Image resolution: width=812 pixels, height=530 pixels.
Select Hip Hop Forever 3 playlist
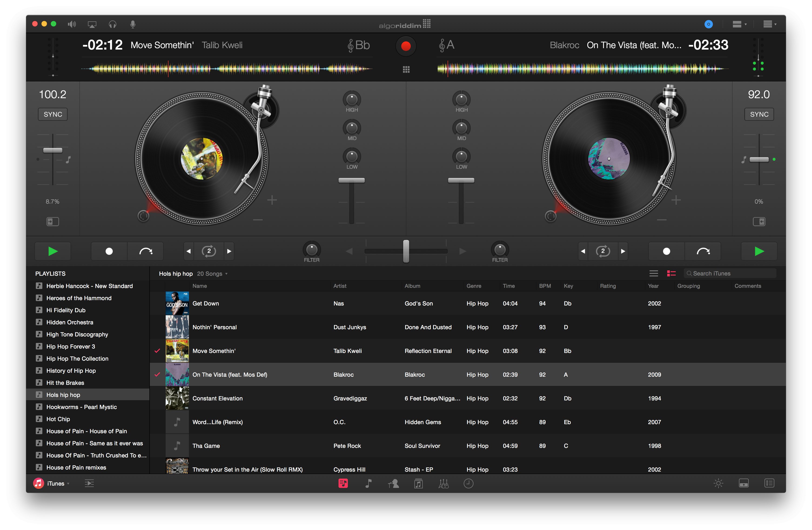tap(88, 346)
